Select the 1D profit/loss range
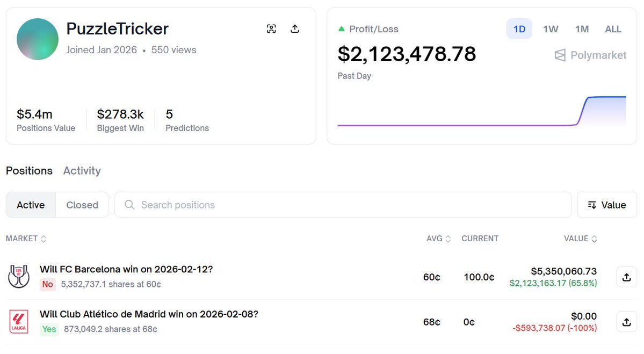The image size is (644, 354). pyautogui.click(x=519, y=29)
